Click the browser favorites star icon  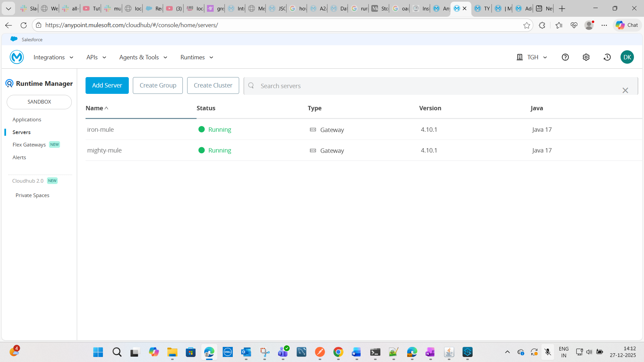[x=527, y=25]
